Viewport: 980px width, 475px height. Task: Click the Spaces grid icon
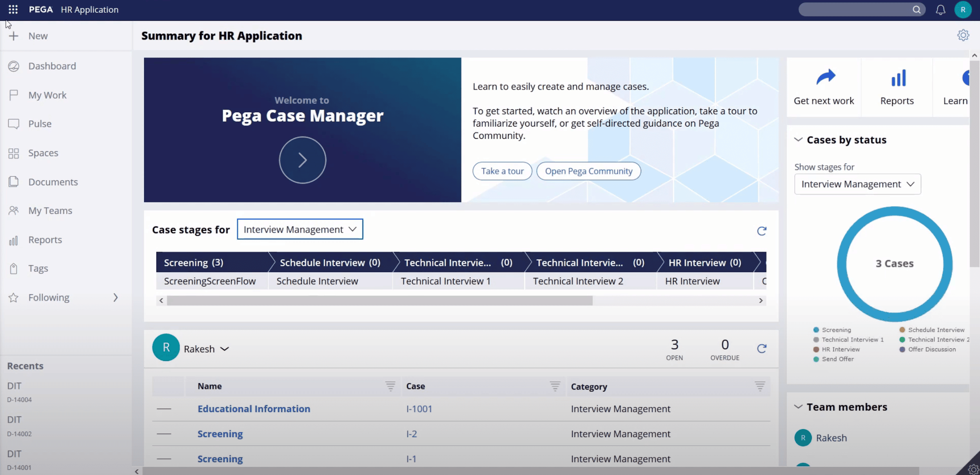pos(14,153)
